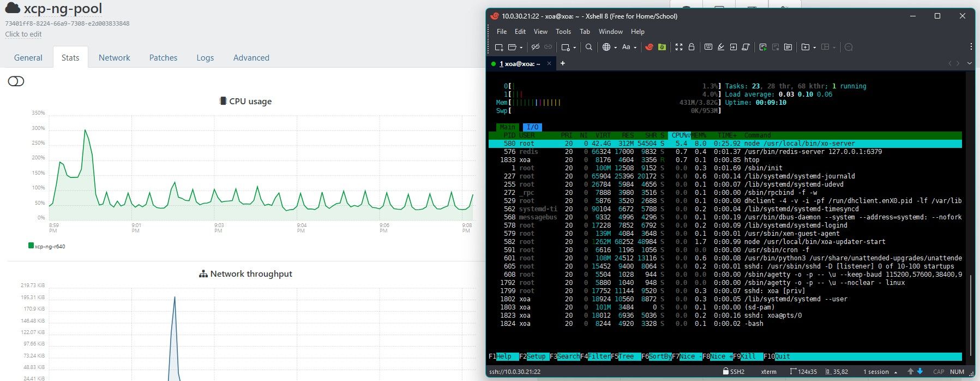This screenshot has width=980, height=381.
Task: Open the Patches tab of the pool
Action: point(163,58)
